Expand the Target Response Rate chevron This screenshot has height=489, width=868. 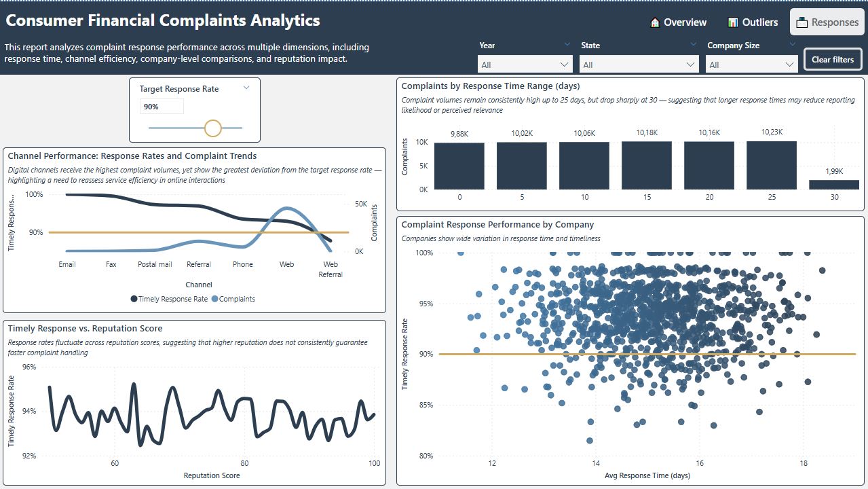click(246, 88)
